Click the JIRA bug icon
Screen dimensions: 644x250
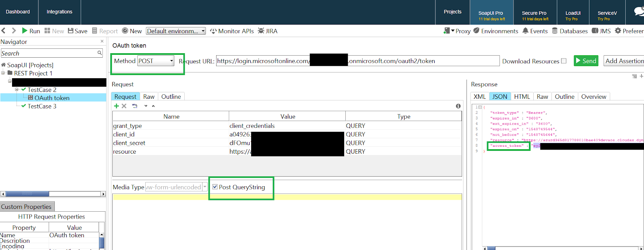(x=261, y=31)
